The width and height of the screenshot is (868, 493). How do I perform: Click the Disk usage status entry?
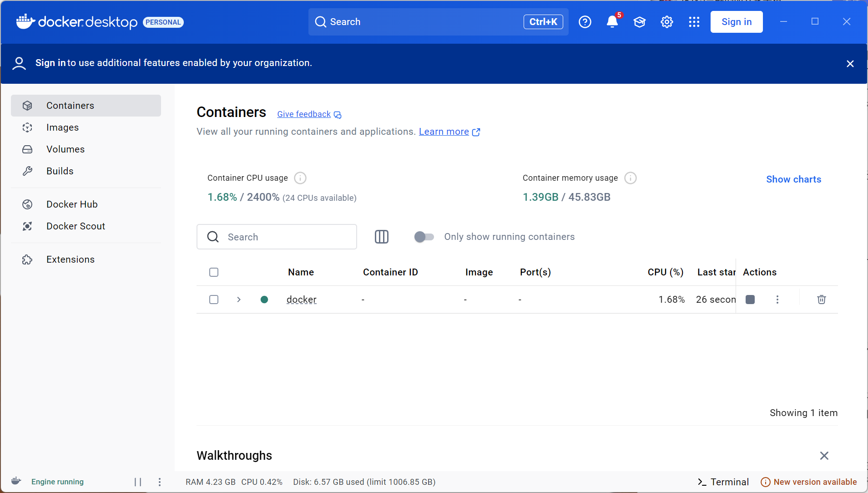pos(364,482)
